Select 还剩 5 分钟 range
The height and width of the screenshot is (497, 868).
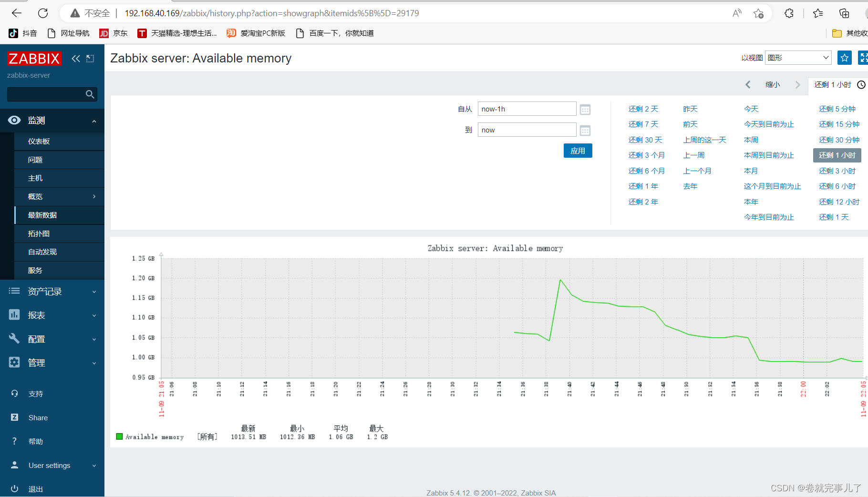click(837, 109)
